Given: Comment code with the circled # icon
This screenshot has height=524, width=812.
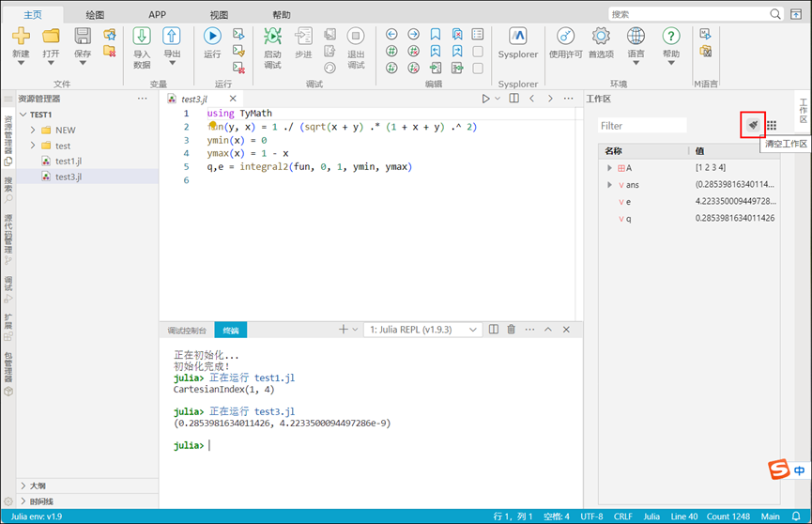Looking at the screenshot, I should 391,51.
